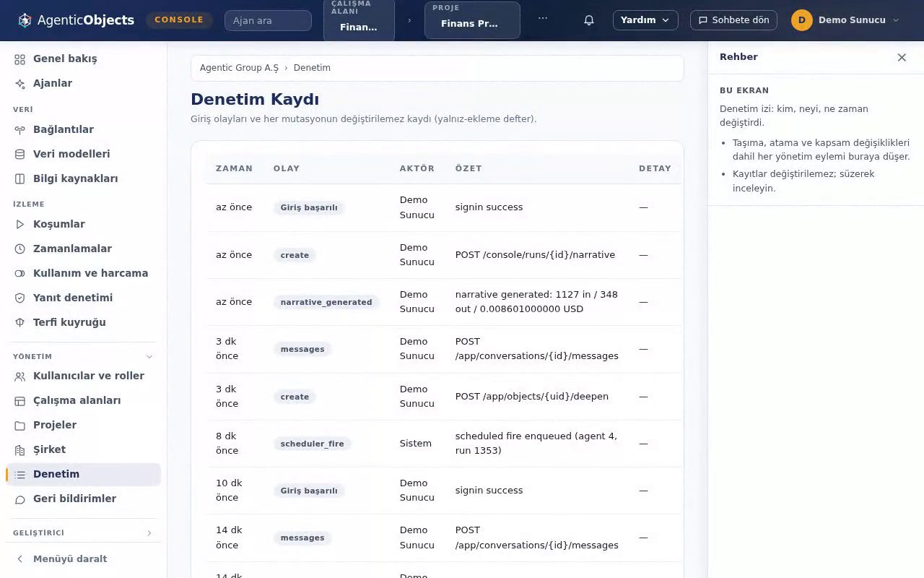Click the Olay column header
Viewport: 924px width, 578px height.
click(x=287, y=168)
